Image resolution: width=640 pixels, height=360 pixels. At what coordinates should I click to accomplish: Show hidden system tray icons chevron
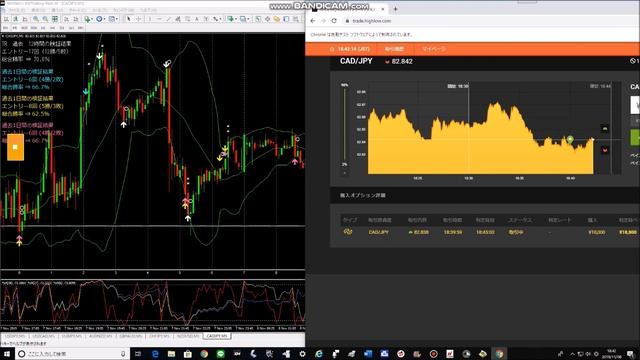[x=572, y=353]
